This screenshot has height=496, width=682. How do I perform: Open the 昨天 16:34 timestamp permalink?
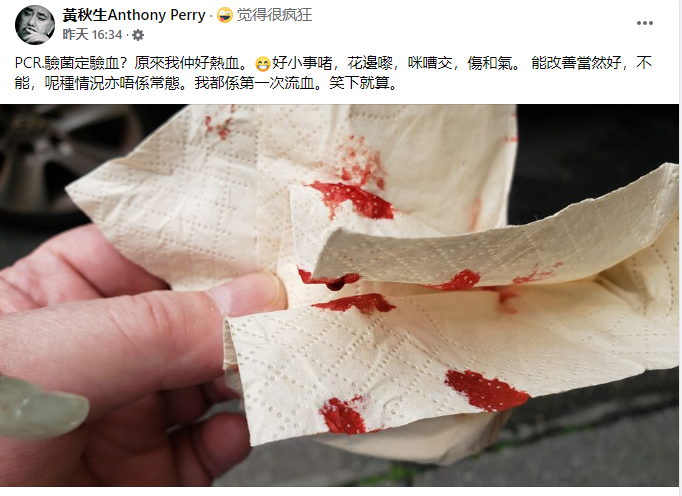click(92, 34)
